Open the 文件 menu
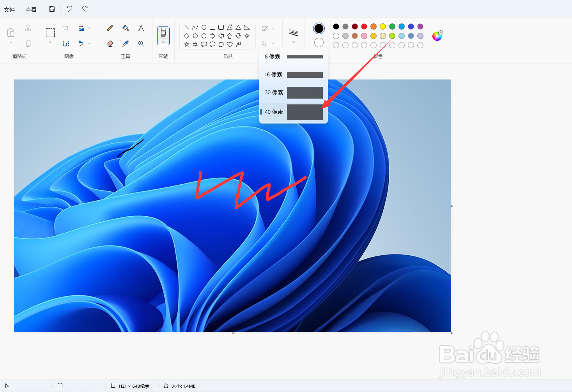Screen dimensions: 572x392 pyautogui.click(x=9, y=10)
